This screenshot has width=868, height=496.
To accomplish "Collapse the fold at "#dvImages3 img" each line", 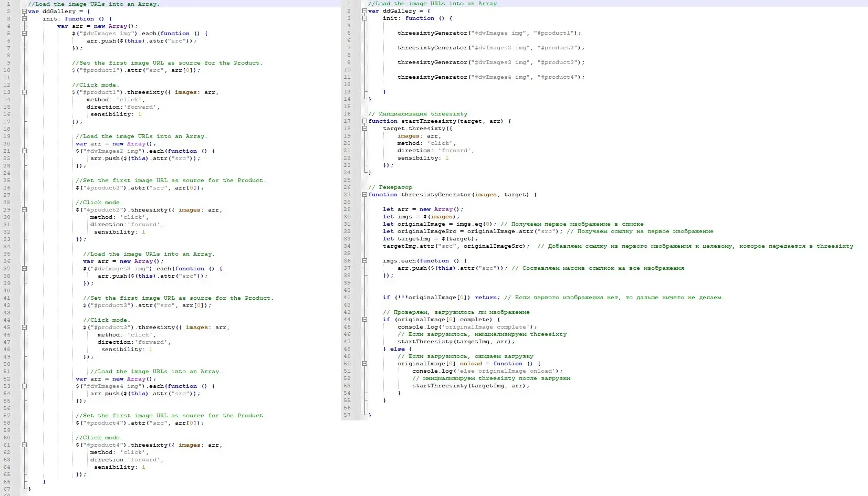I will click(x=24, y=269).
